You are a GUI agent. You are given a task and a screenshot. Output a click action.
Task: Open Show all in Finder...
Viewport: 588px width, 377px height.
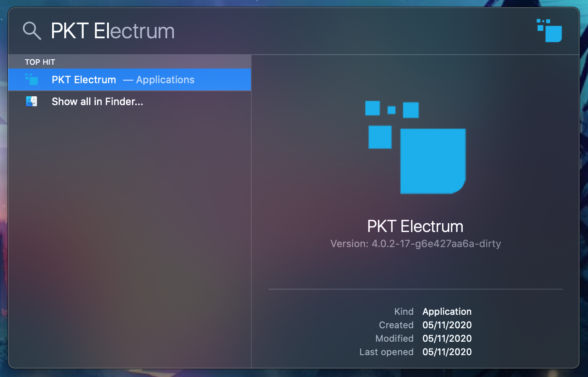(97, 101)
